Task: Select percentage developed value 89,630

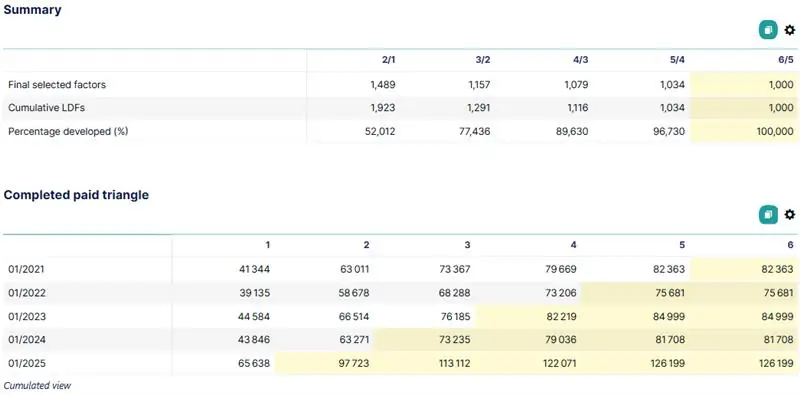Action: pyautogui.click(x=573, y=131)
